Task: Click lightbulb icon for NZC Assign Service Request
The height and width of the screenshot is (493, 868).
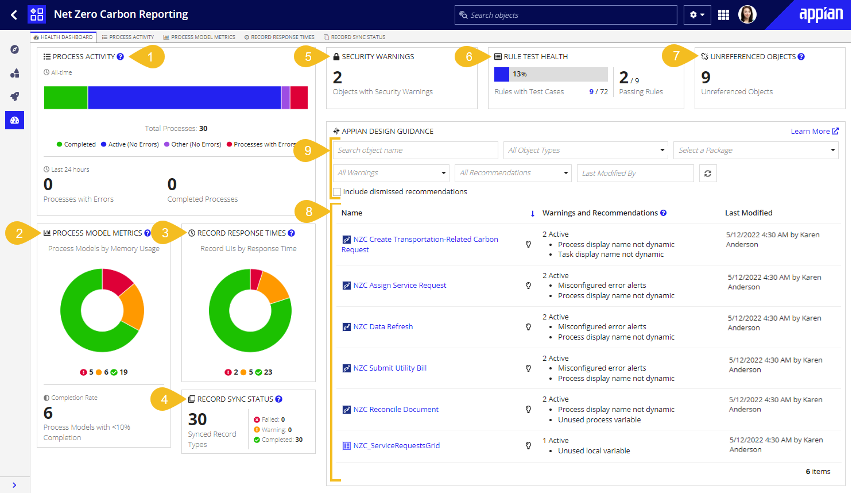Action: click(x=528, y=286)
